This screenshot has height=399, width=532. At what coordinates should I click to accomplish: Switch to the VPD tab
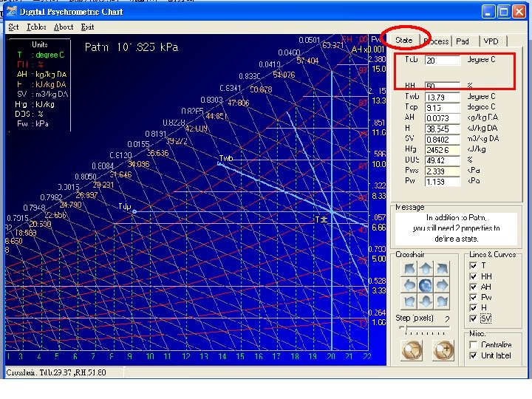coord(492,41)
